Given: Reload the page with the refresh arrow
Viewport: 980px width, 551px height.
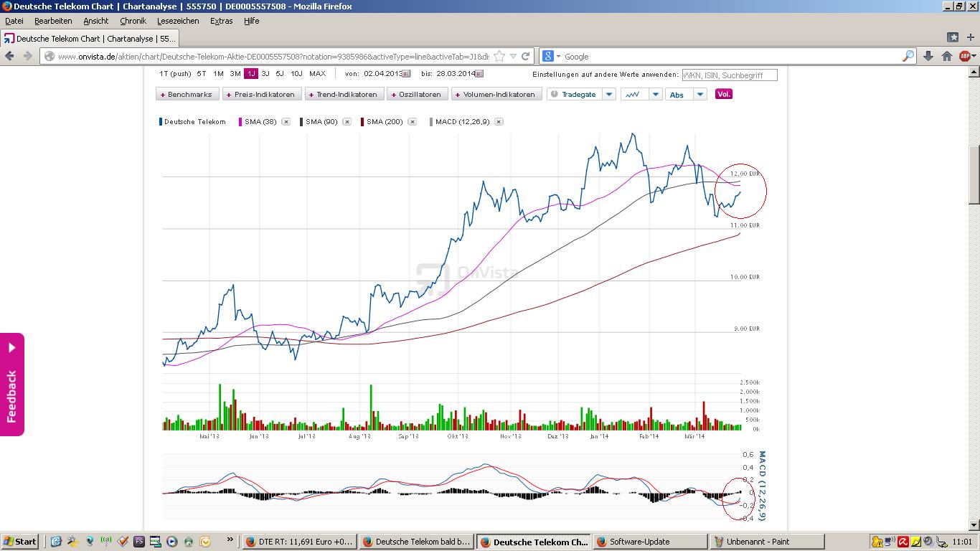Looking at the screenshot, I should pyautogui.click(x=526, y=56).
